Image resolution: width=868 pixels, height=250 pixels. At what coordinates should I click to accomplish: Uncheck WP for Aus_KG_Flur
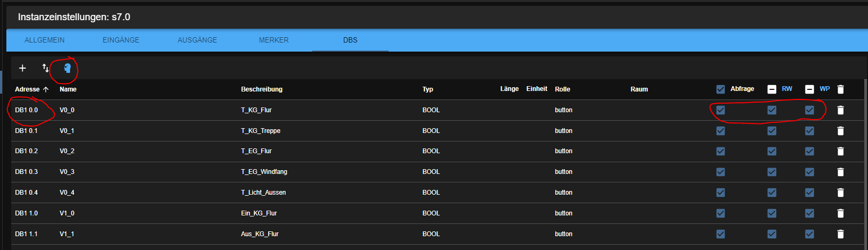810,234
